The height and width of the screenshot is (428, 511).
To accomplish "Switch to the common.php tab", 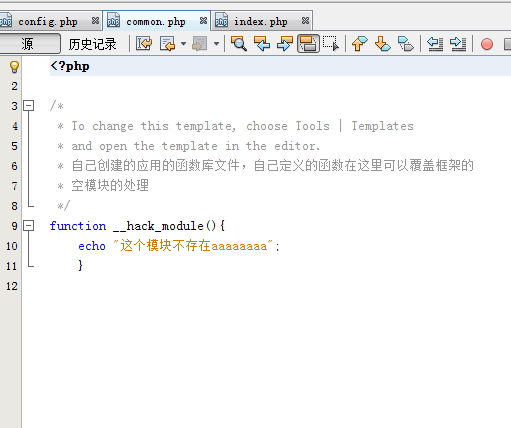I will coord(156,22).
